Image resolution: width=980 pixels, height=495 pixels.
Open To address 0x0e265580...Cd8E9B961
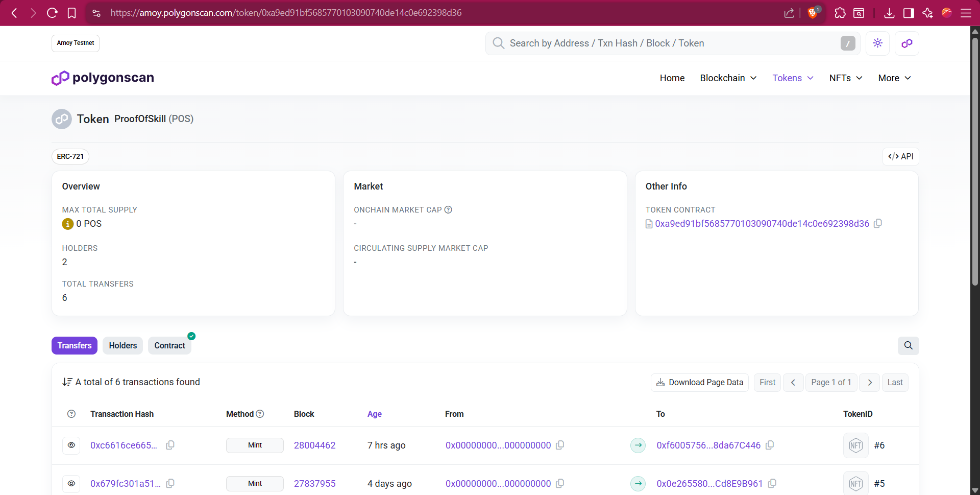710,484
